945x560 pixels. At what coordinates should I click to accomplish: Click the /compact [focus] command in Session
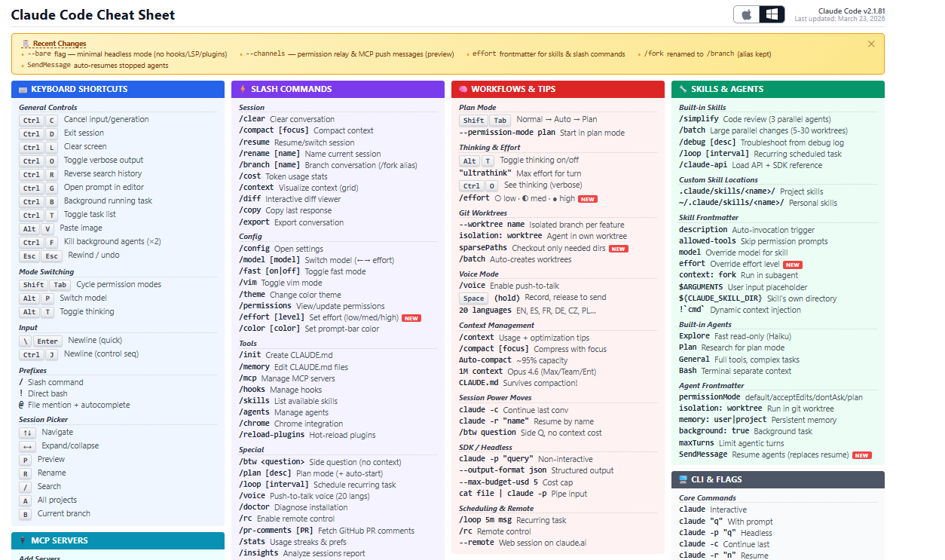(x=306, y=130)
